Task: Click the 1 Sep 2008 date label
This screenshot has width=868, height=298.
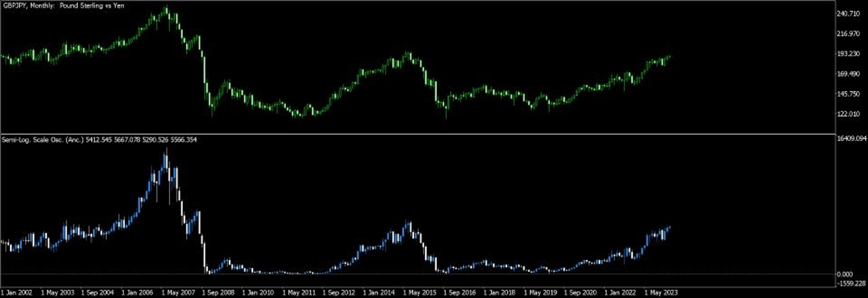Action: coord(218,293)
